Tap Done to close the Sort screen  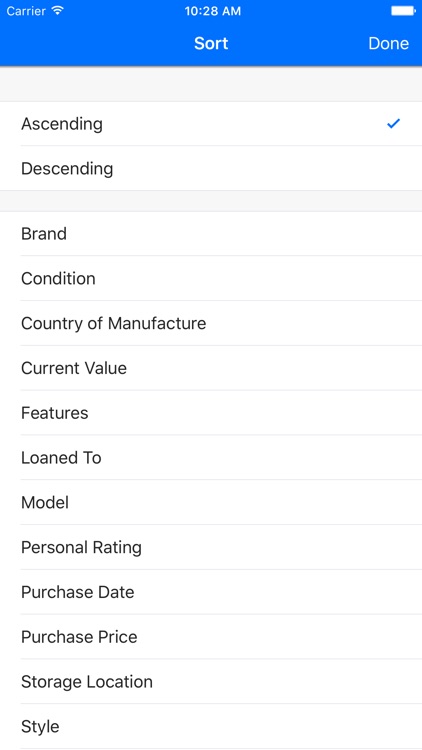pyautogui.click(x=389, y=44)
